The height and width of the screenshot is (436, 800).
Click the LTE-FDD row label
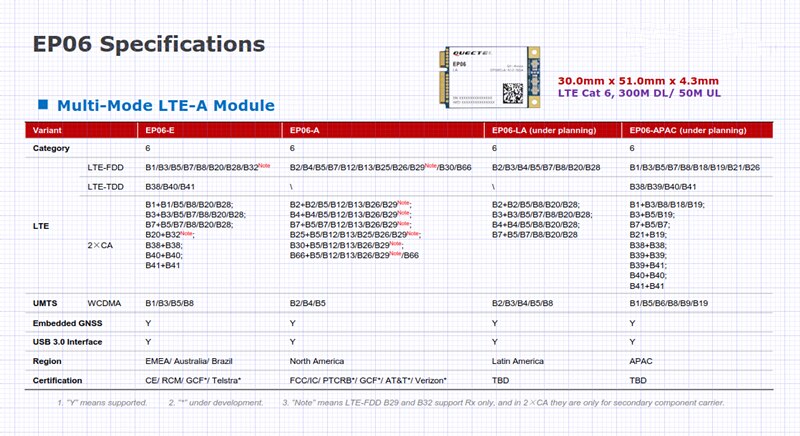[x=106, y=167]
